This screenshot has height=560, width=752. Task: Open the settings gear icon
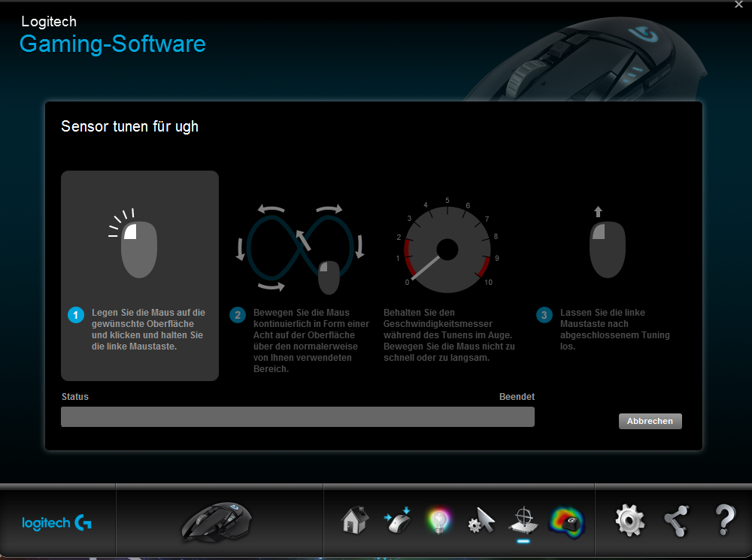click(629, 520)
